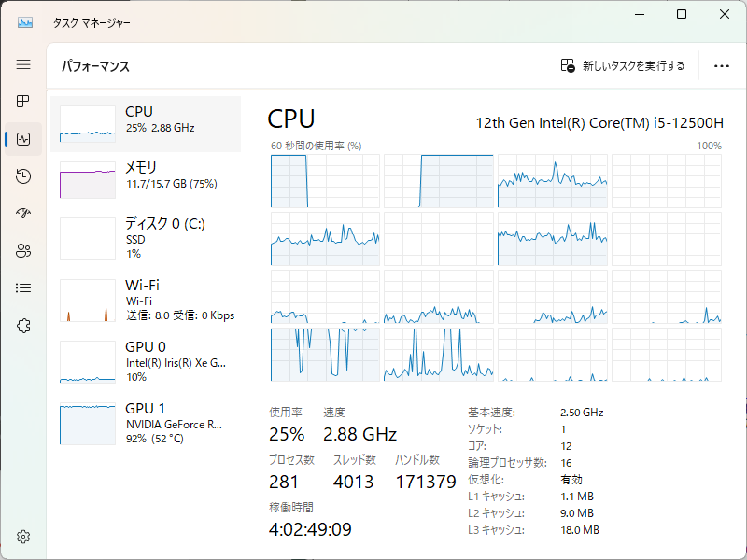The height and width of the screenshot is (560, 747).
Task: Open the Startup apps page icon
Action: tap(23, 213)
